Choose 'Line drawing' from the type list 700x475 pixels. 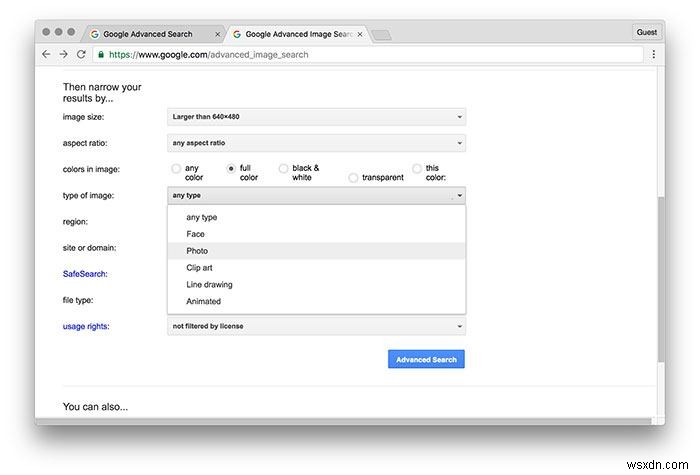point(317,285)
